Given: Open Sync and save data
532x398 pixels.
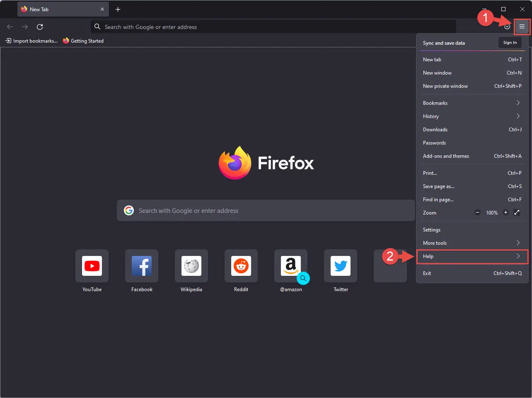Looking at the screenshot, I should (444, 43).
